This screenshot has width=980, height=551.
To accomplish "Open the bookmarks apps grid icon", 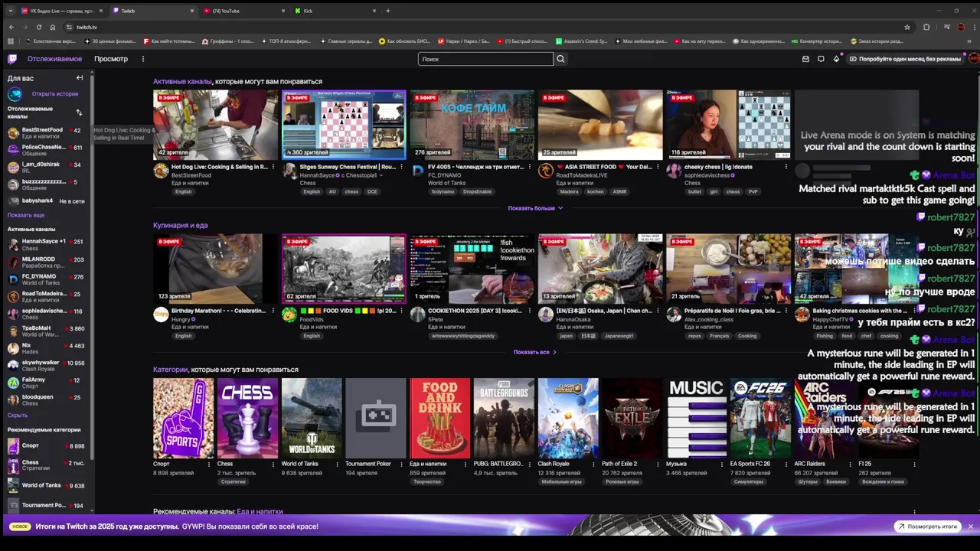I will point(11,41).
